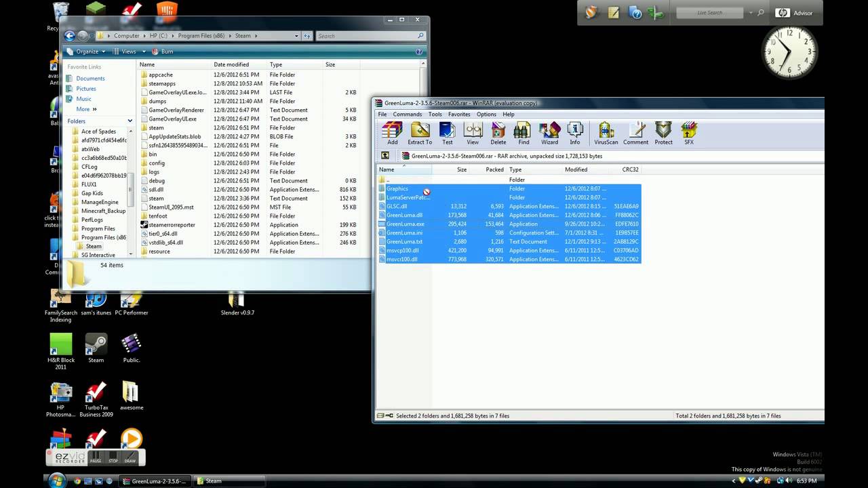
Task: Click the HP Advisor button
Action: click(x=793, y=12)
